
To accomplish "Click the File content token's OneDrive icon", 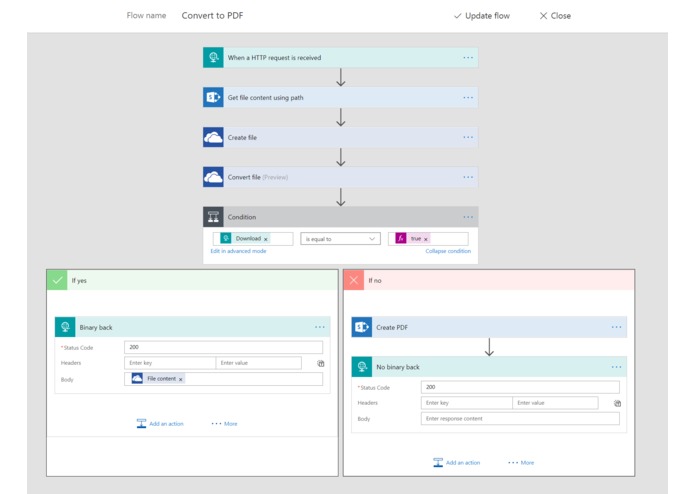I will click(137, 379).
